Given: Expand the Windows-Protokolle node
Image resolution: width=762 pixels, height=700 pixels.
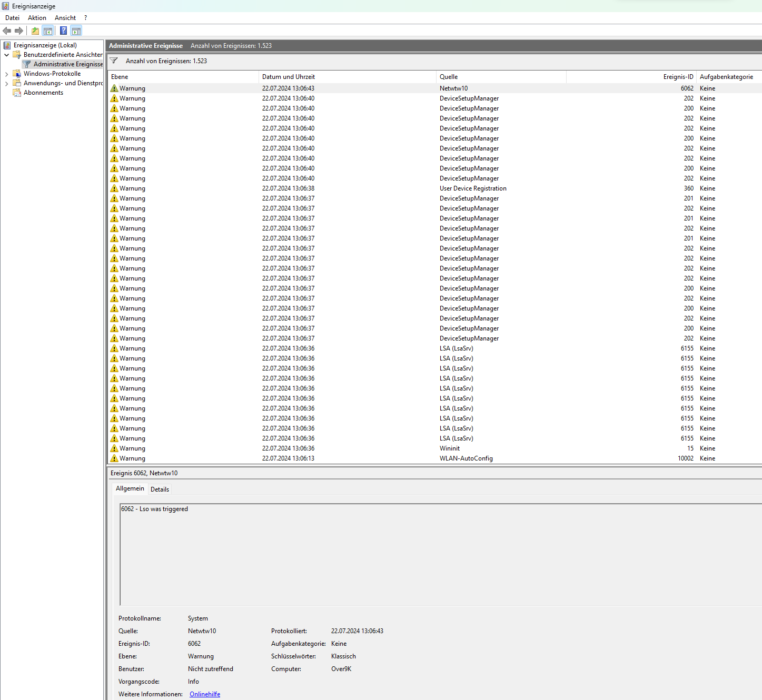Looking at the screenshot, I should pos(6,74).
